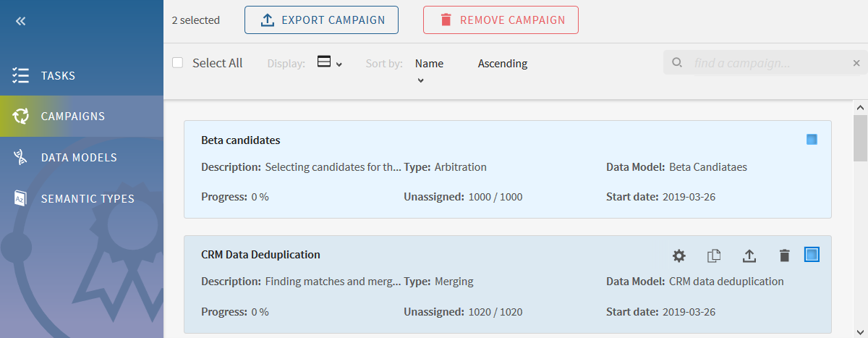
Task: Open the Campaigns menu item
Action: 72,117
